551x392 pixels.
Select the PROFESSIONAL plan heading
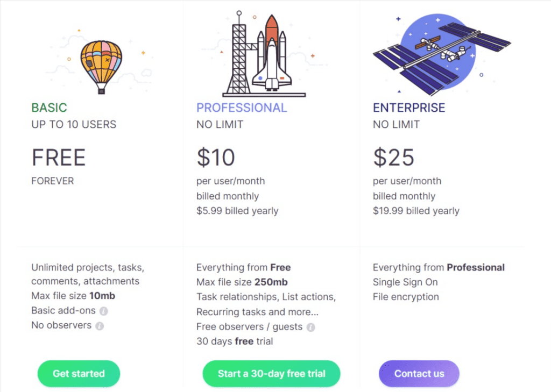click(x=242, y=108)
